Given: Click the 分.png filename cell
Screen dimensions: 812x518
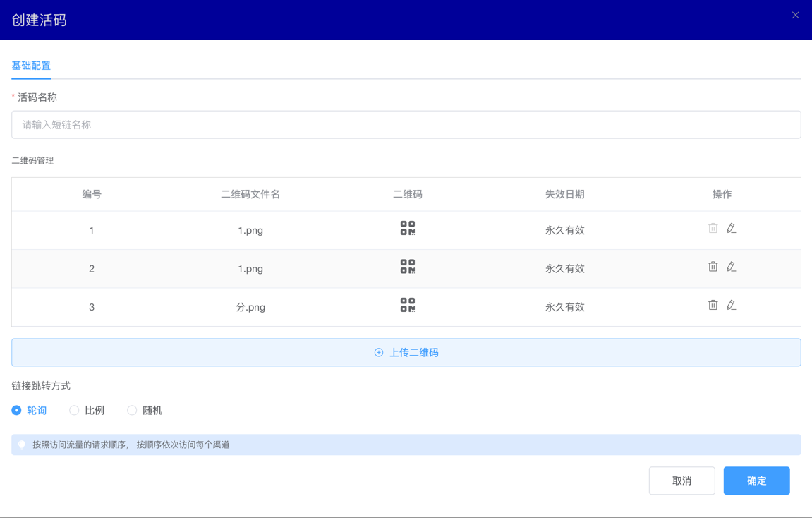Looking at the screenshot, I should pyautogui.click(x=250, y=307).
